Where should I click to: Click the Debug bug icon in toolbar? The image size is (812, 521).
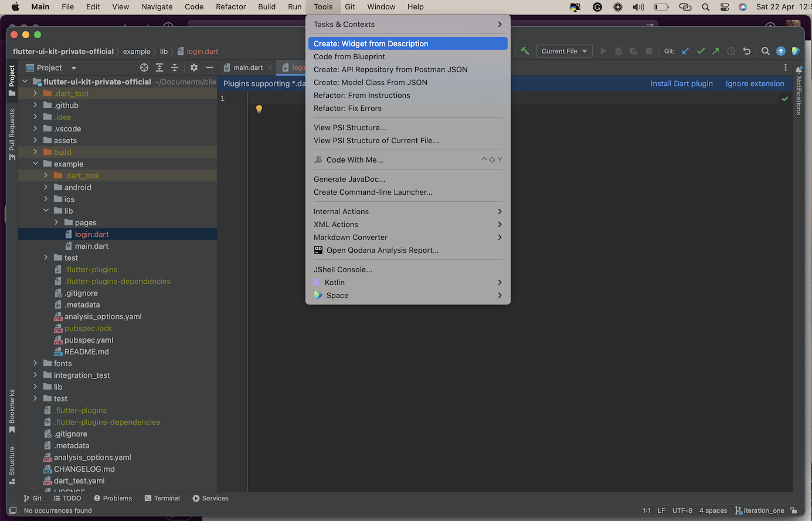click(x=619, y=51)
